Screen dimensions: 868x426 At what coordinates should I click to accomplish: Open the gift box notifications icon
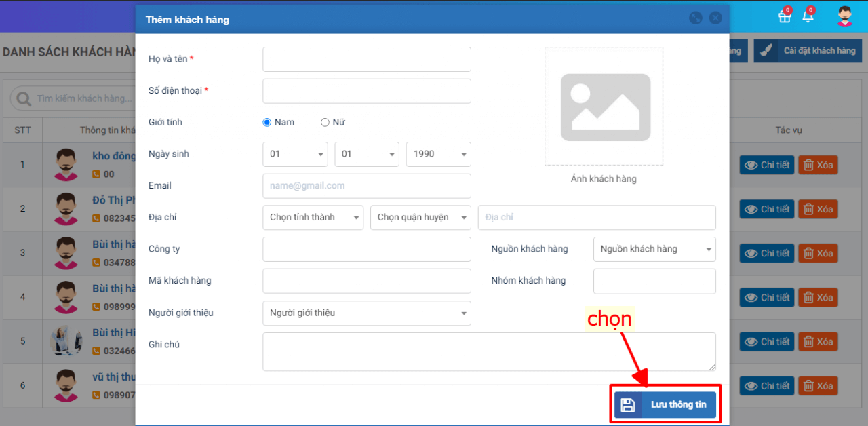785,16
